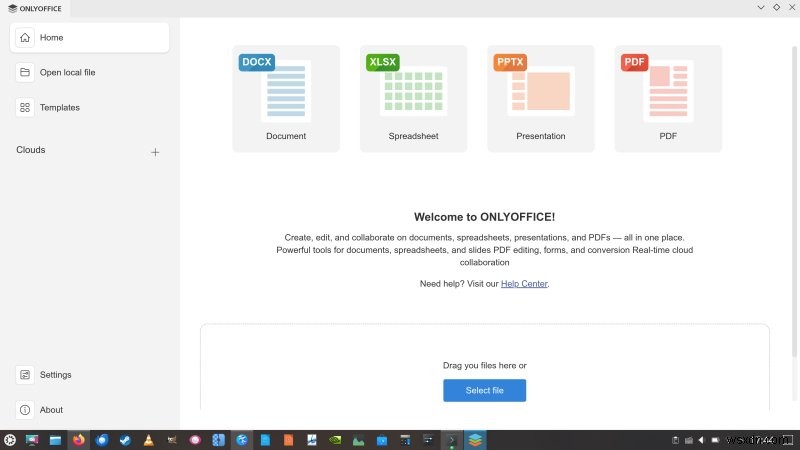Open the system monitor graph icon in the taskbar
This screenshot has height=450, width=800.
[359, 440]
